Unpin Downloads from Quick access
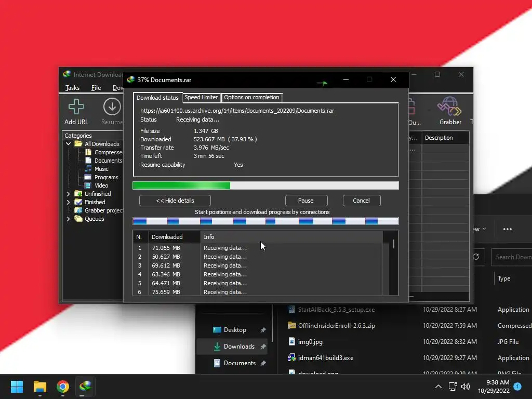 (x=263, y=347)
